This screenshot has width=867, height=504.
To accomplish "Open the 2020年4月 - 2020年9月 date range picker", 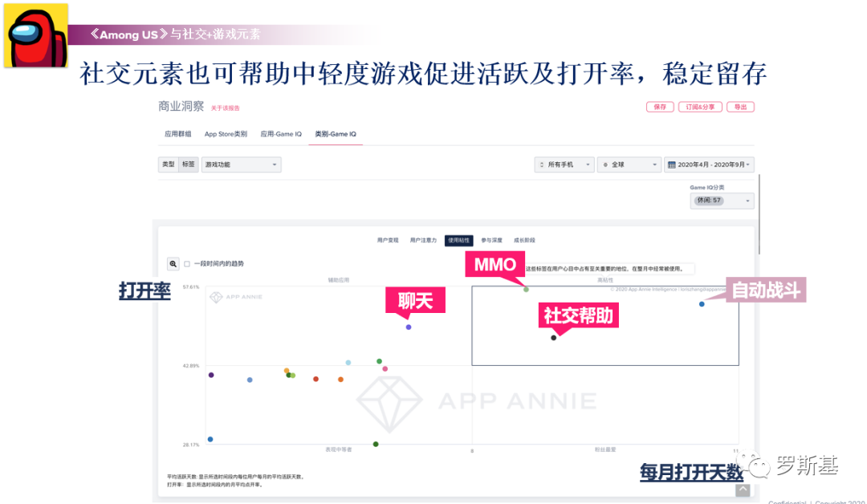I will (x=710, y=165).
